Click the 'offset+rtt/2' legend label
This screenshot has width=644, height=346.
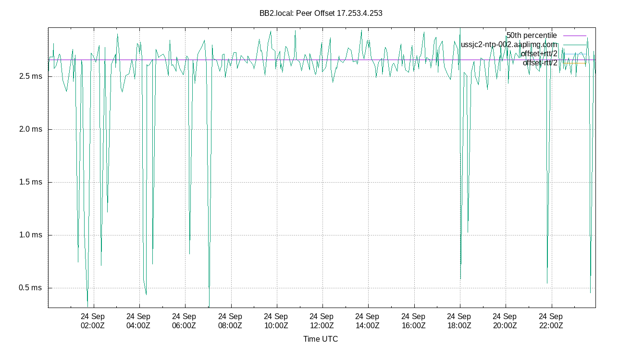539,53
